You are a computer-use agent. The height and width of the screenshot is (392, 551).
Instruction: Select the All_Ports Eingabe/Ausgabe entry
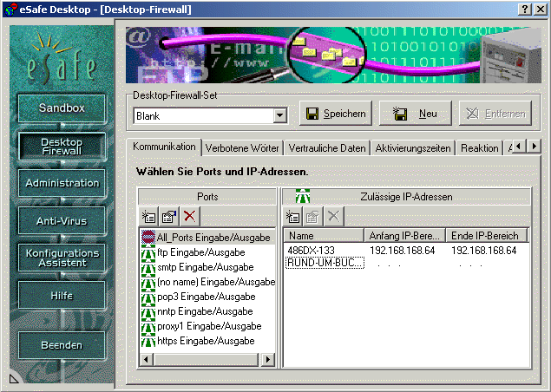(x=213, y=237)
